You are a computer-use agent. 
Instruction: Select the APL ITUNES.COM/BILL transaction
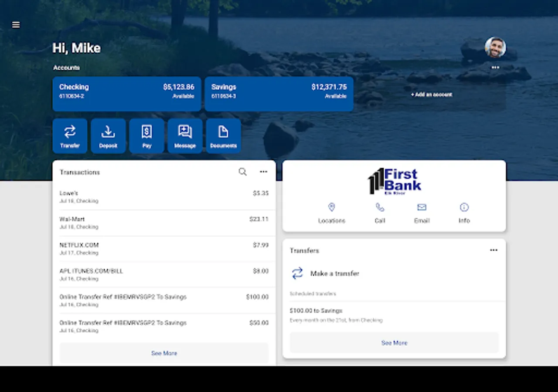click(x=164, y=275)
